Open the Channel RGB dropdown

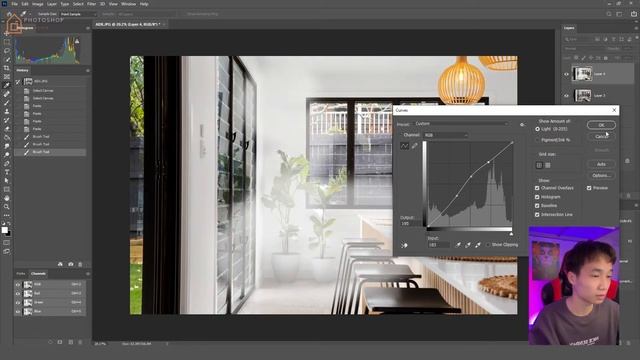click(446, 135)
